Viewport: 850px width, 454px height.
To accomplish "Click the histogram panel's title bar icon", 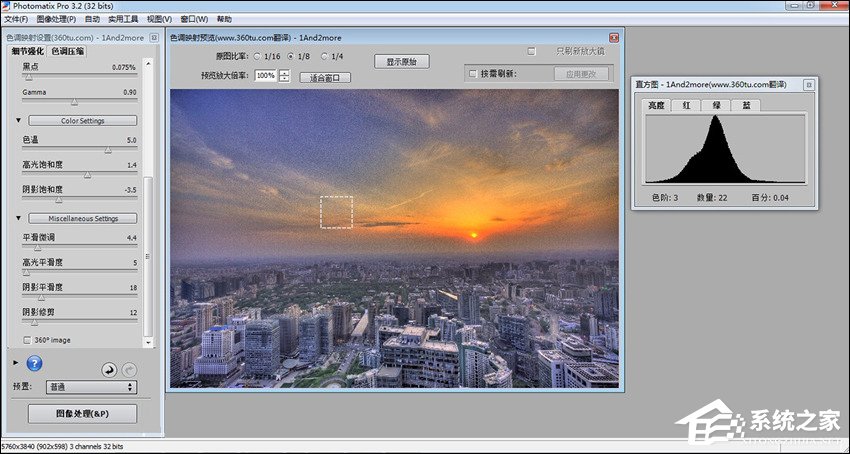I will click(x=808, y=85).
